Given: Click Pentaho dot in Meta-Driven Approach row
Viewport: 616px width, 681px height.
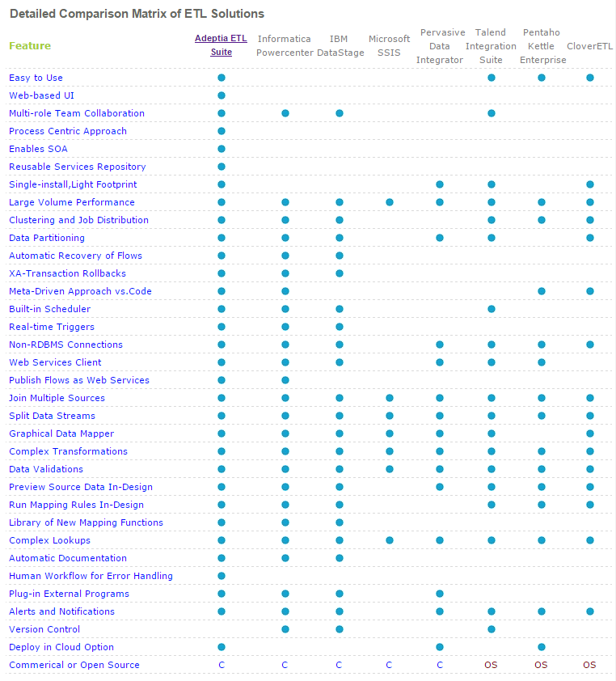Looking at the screenshot, I should click(542, 291).
